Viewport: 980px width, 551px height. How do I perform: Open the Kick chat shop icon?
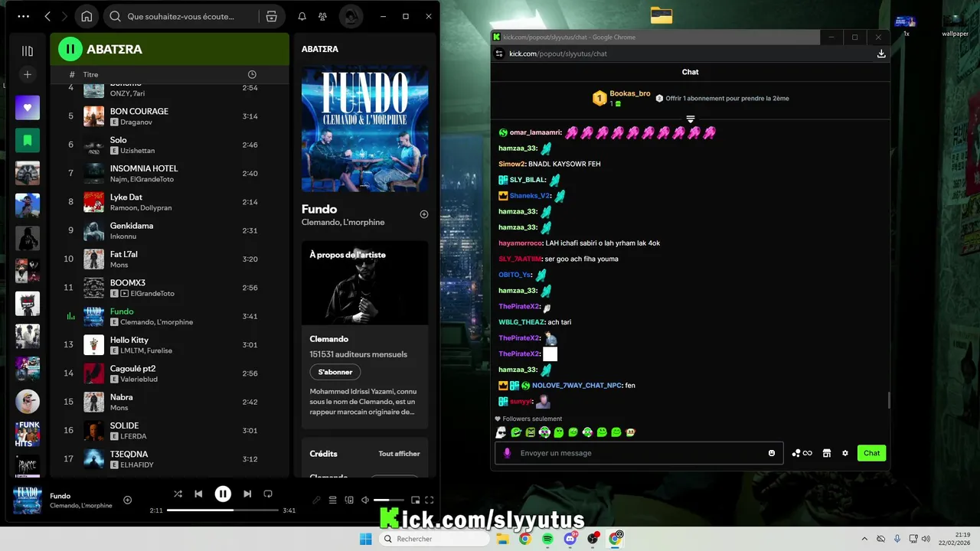coord(827,453)
